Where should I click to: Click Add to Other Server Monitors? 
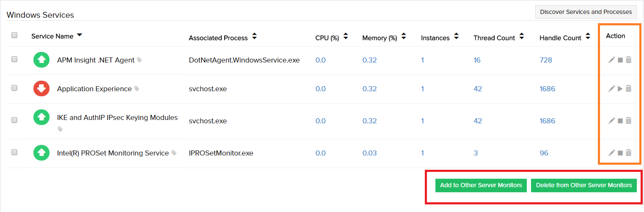click(481, 185)
